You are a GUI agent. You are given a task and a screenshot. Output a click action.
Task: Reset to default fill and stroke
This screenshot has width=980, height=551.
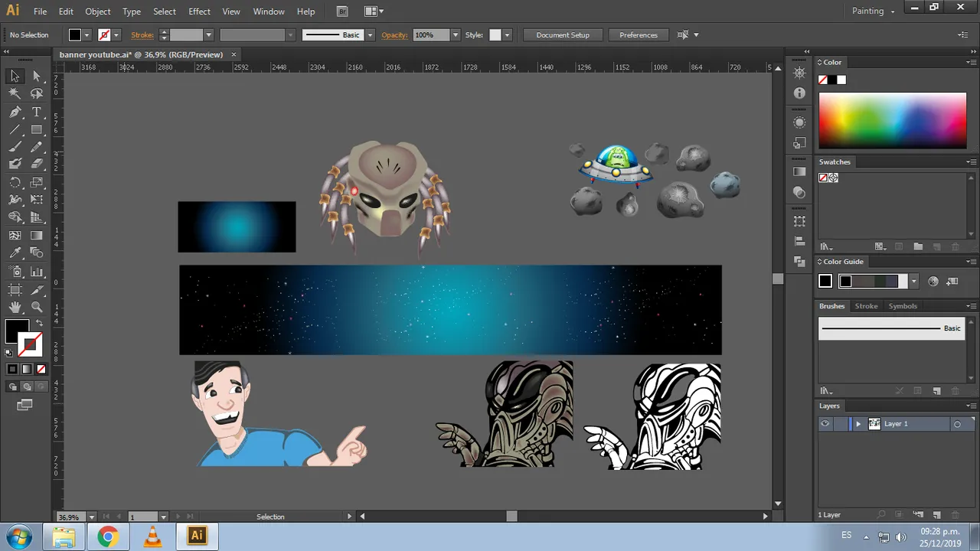coord(8,354)
